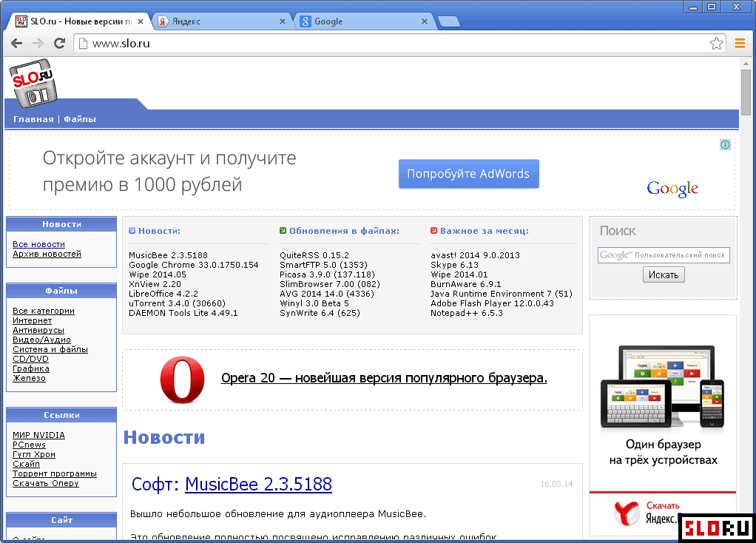The height and width of the screenshot is (543, 756).
Task: Open the Скачать Оперу link
Action: tap(46, 483)
